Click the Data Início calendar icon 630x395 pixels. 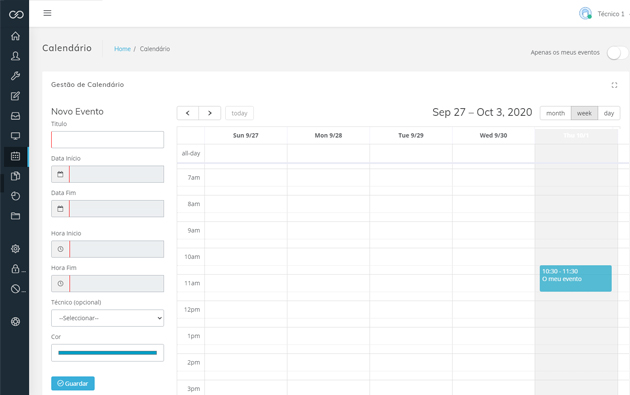pos(60,174)
